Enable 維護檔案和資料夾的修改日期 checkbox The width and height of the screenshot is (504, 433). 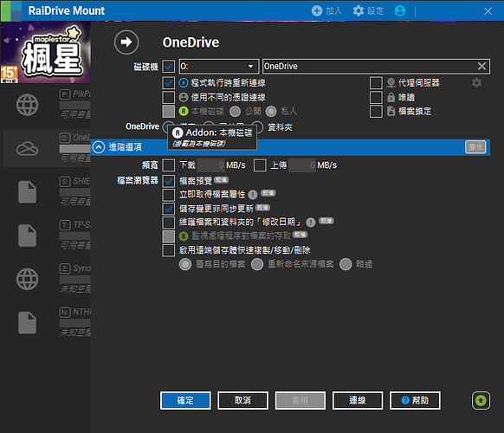(x=169, y=222)
